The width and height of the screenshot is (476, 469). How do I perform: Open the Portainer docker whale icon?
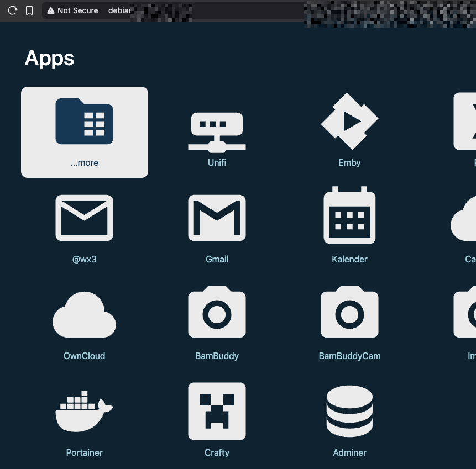[x=84, y=411]
